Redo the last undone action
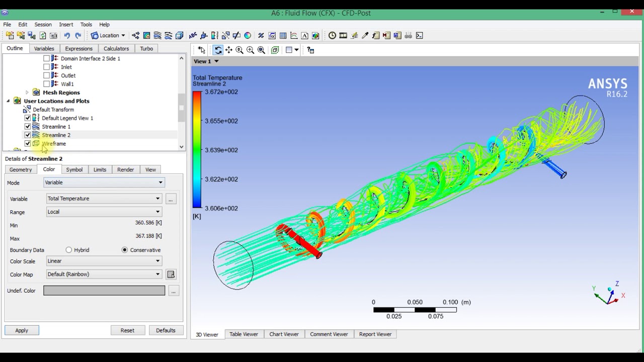The width and height of the screenshot is (644, 362). [x=78, y=36]
